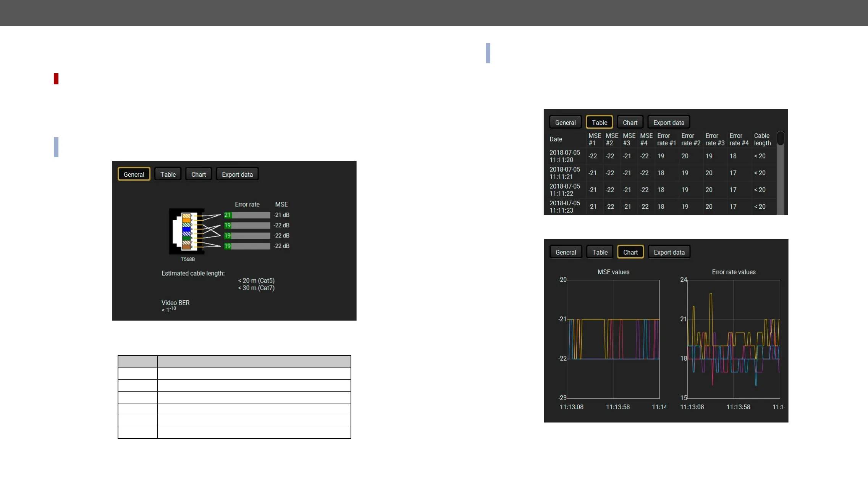Switch to Chart tab in left panel
This screenshot has width=868, height=487.
[198, 174]
